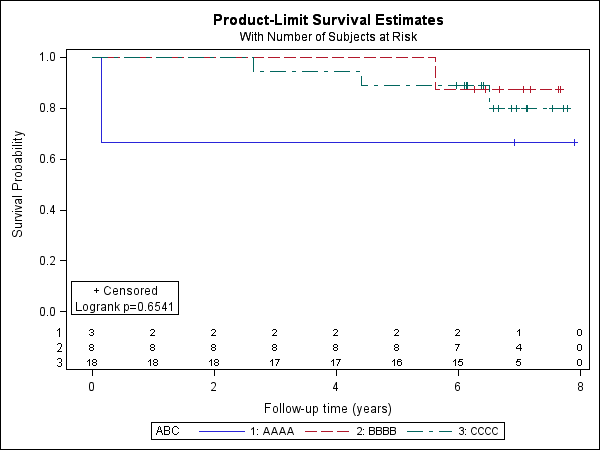
Task: Click the at-risk value '16'
Action: 397,363
